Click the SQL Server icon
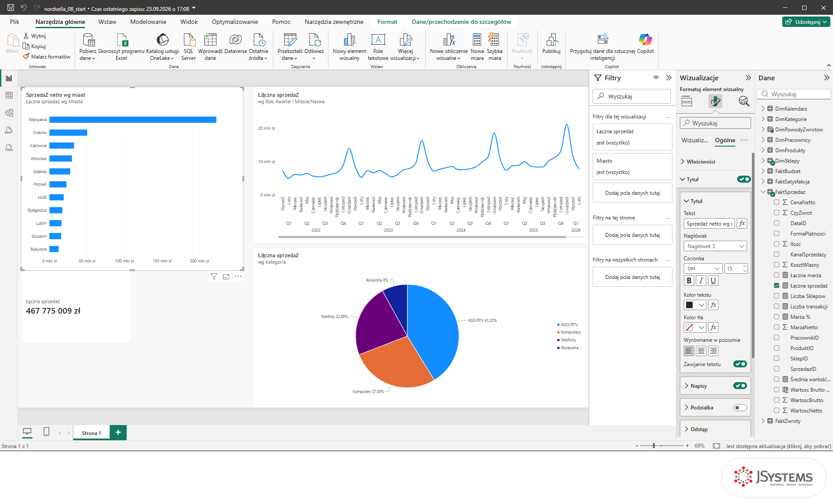Image resolution: width=833 pixels, height=504 pixels. coord(189,40)
